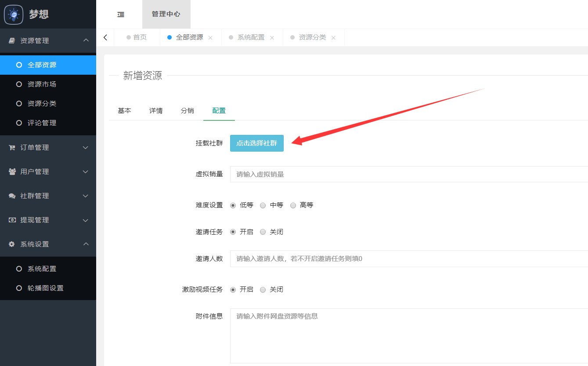Switch to the 分销 tab
Screen dimensions: 588x366
[x=188, y=111]
